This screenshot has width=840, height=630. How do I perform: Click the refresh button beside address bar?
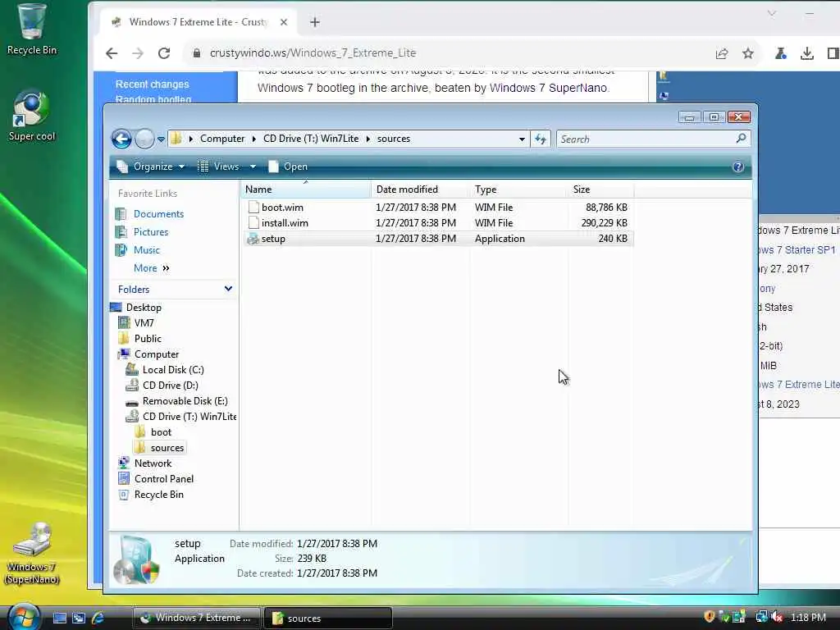click(x=540, y=139)
